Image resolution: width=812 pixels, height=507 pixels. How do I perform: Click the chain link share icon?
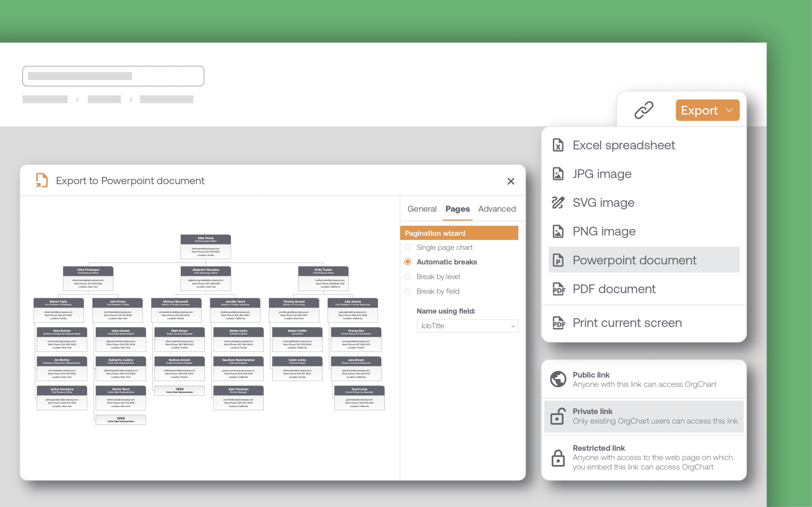point(643,110)
